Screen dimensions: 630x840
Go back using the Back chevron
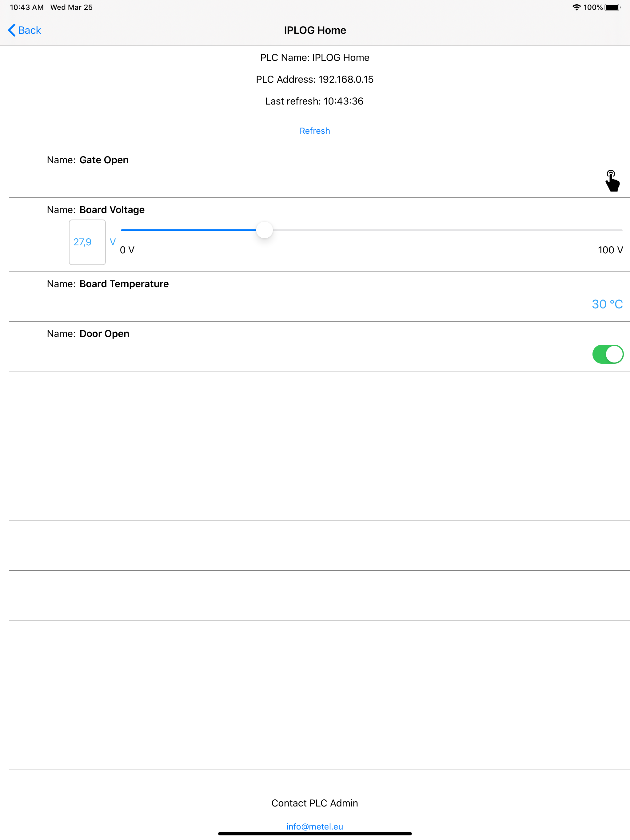point(24,30)
